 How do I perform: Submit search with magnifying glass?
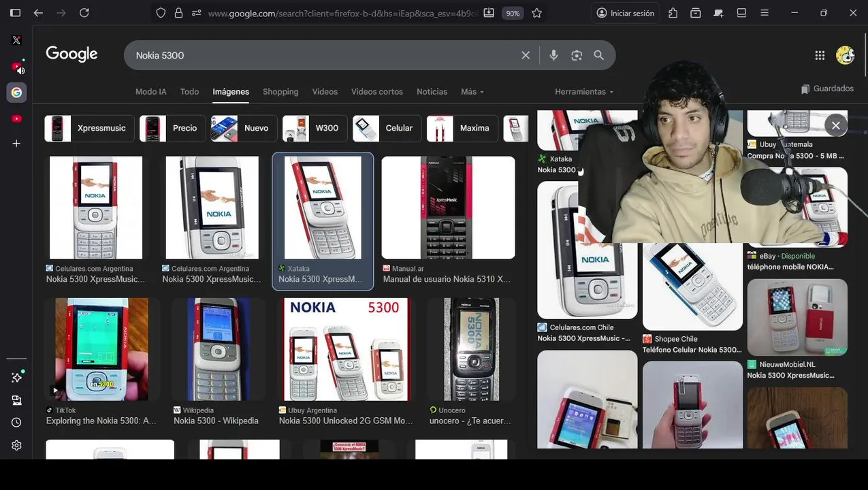point(599,55)
